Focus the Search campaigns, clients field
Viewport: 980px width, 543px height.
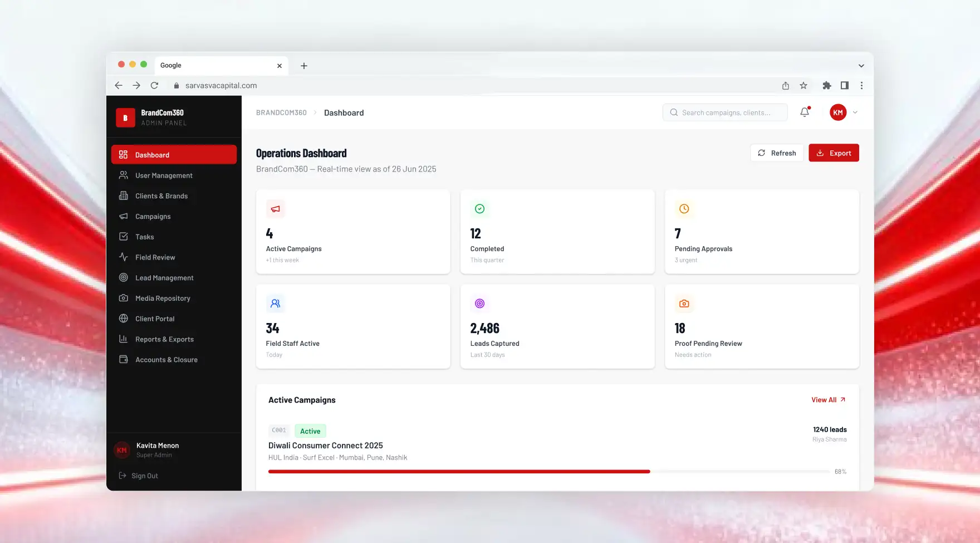click(725, 112)
